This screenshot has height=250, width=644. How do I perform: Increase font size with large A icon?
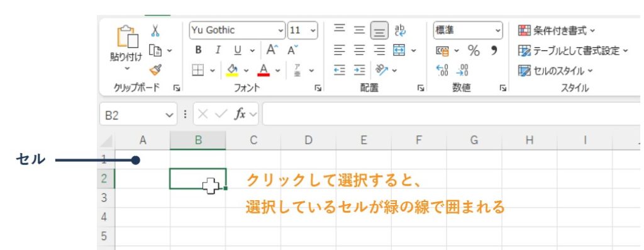coord(272,50)
